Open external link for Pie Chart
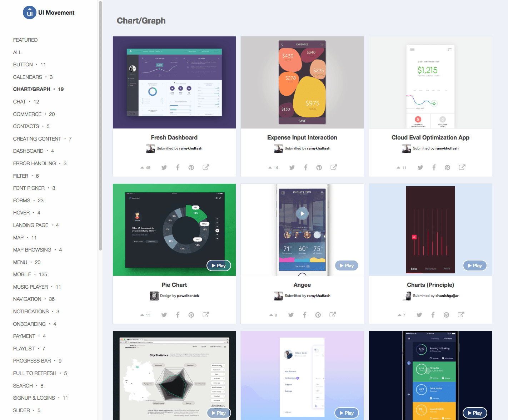The height and width of the screenshot is (420, 508). (x=206, y=314)
